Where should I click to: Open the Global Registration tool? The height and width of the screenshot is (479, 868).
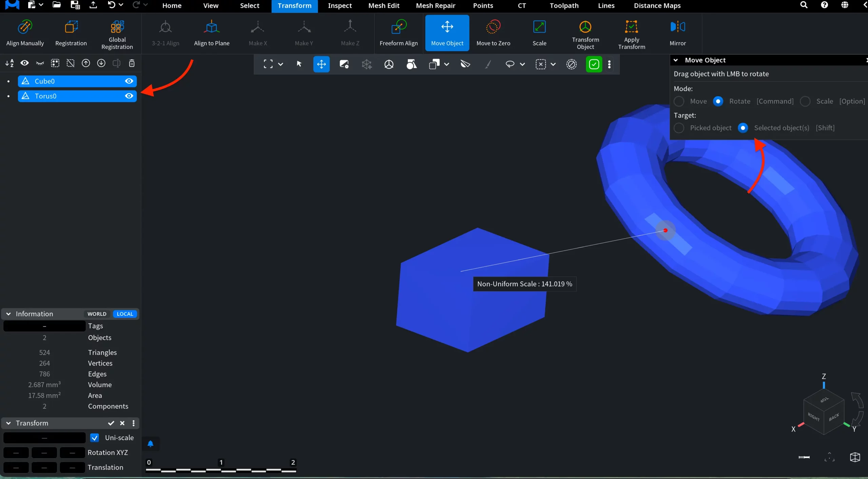[117, 33]
